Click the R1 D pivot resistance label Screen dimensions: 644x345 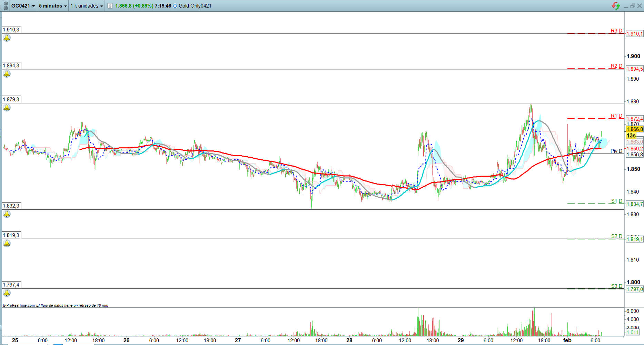(616, 116)
